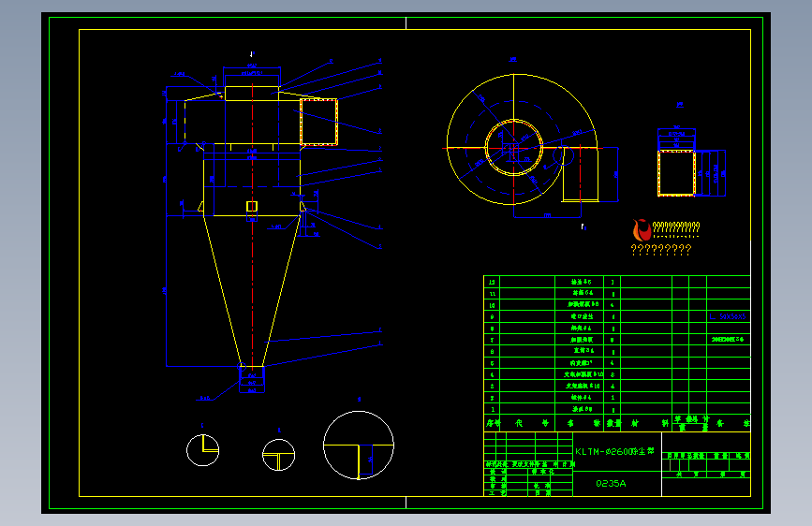
Task: Select the red-dashed inner circle in top view
Action: pyautogui.click(x=514, y=148)
